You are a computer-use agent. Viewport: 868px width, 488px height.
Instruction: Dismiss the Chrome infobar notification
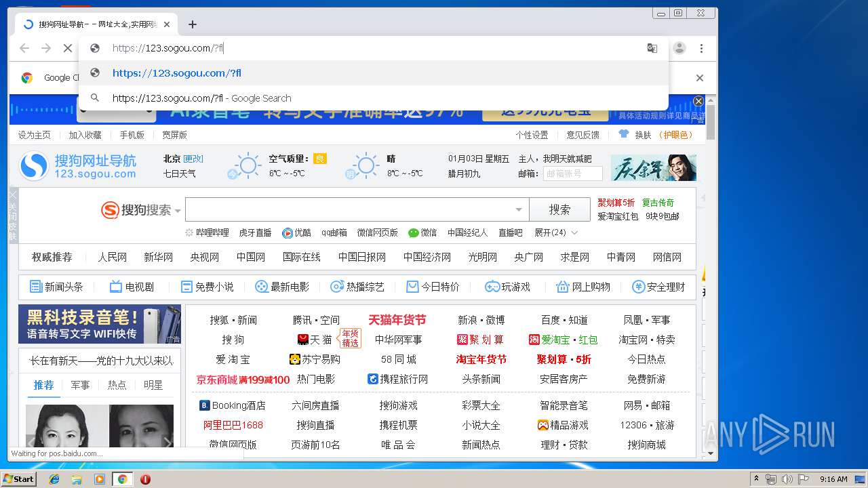point(700,78)
